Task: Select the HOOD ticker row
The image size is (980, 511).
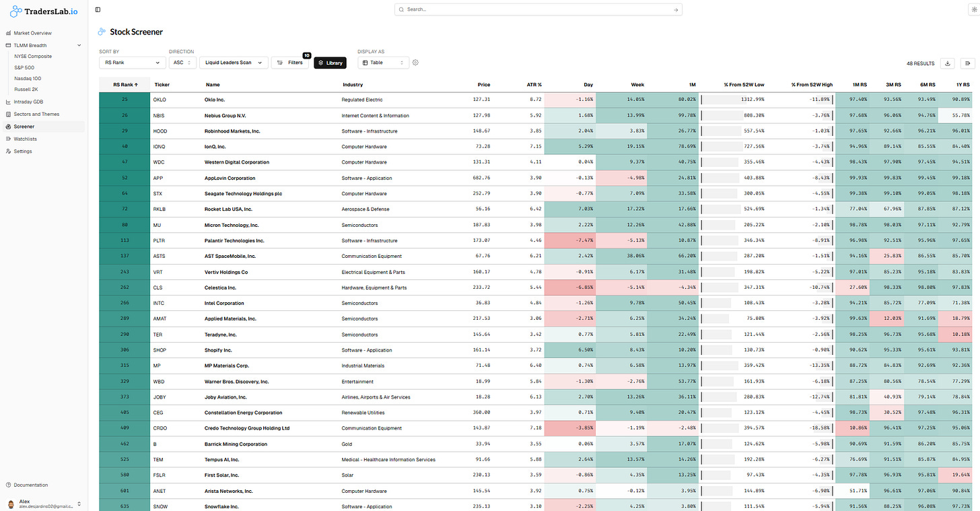Action: point(160,131)
